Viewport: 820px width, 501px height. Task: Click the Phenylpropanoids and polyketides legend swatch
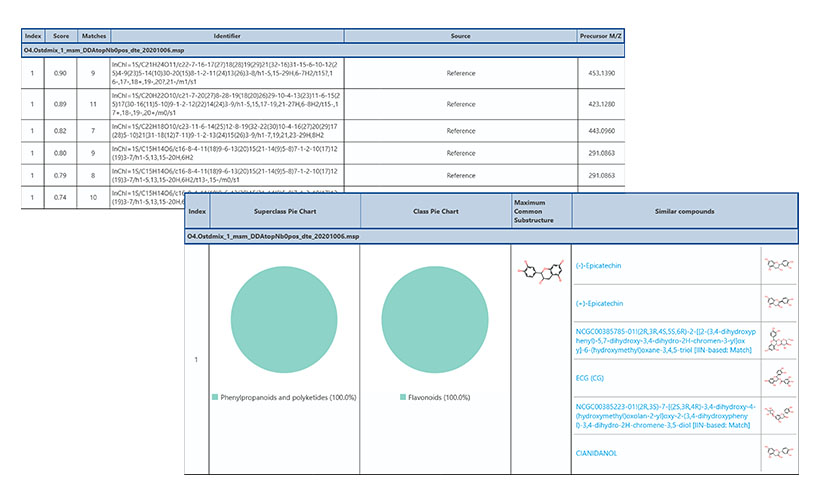[215, 397]
